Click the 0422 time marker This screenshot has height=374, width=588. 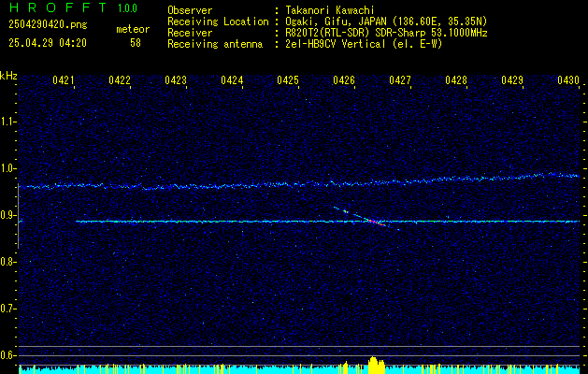click(x=120, y=80)
